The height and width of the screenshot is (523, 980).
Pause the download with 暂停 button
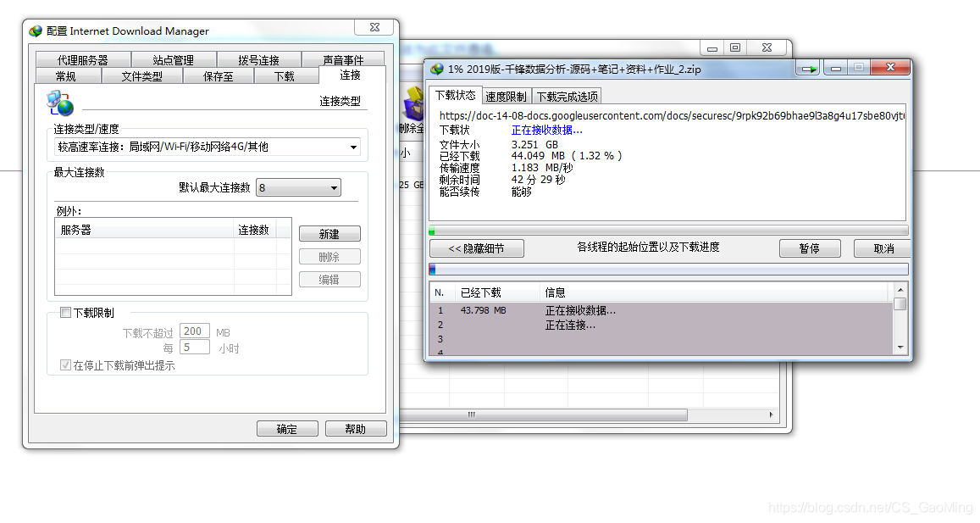(x=810, y=248)
